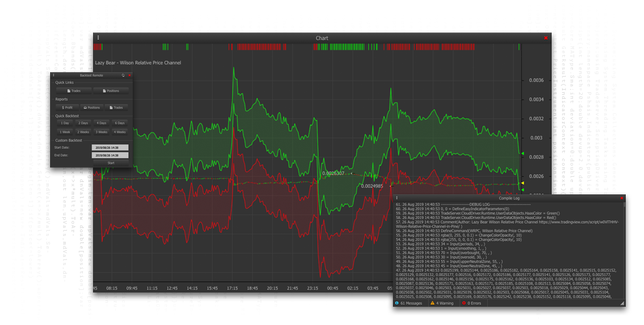The image size is (644, 325).
Task: Run the 1 Day quick backtest
Action: point(65,123)
